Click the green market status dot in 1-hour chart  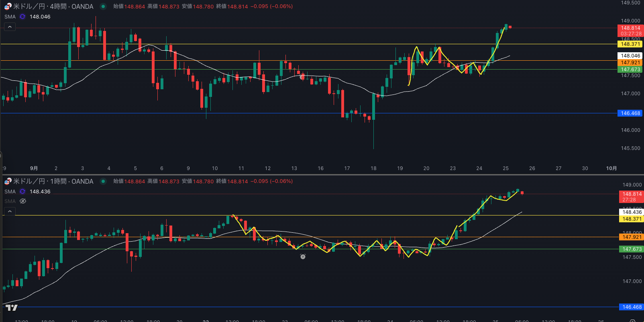[103, 181]
